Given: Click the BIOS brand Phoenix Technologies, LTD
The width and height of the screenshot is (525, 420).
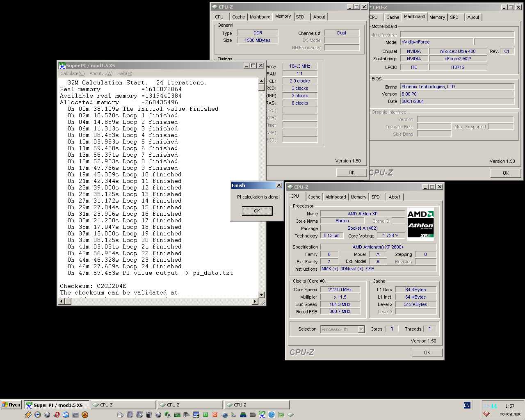Looking at the screenshot, I should [457, 87].
